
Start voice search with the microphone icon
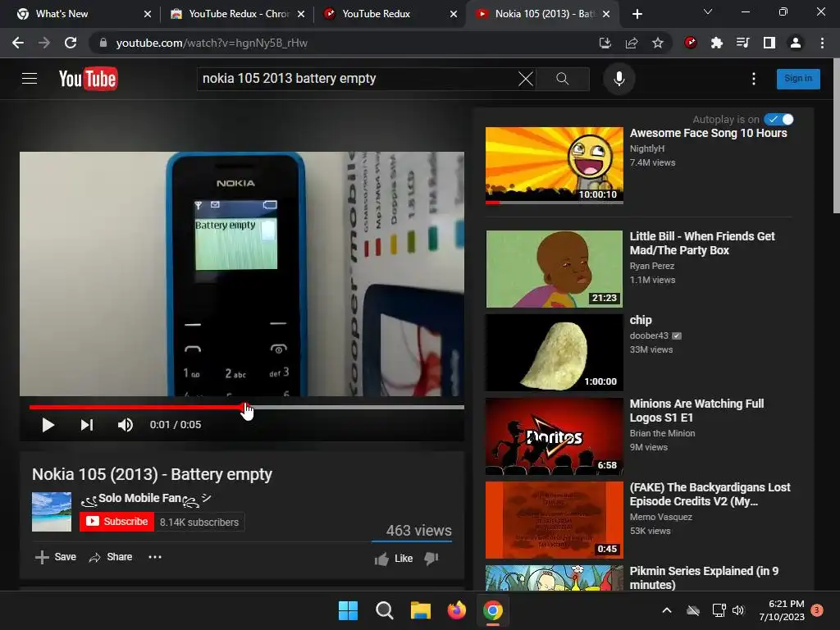619,79
